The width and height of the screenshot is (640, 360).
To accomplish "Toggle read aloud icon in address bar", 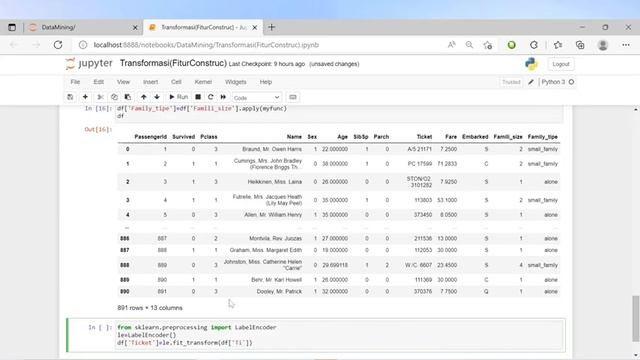I will pyautogui.click(x=451, y=45).
